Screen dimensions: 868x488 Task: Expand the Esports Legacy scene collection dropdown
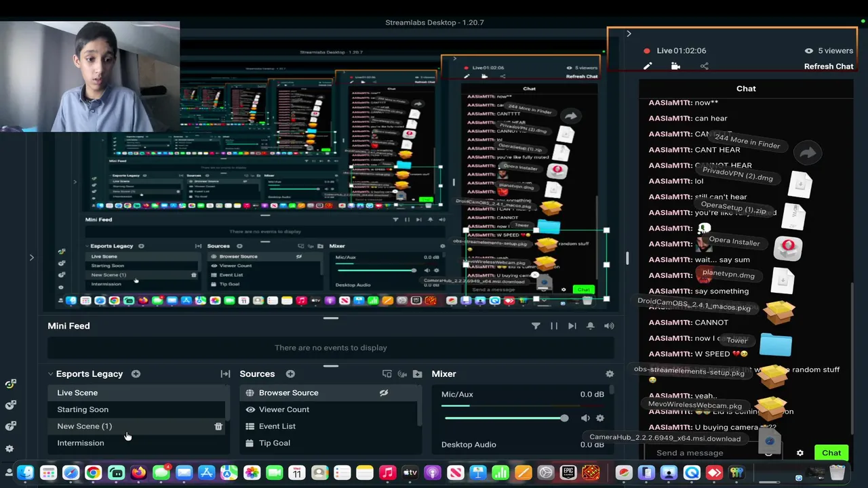tap(50, 374)
